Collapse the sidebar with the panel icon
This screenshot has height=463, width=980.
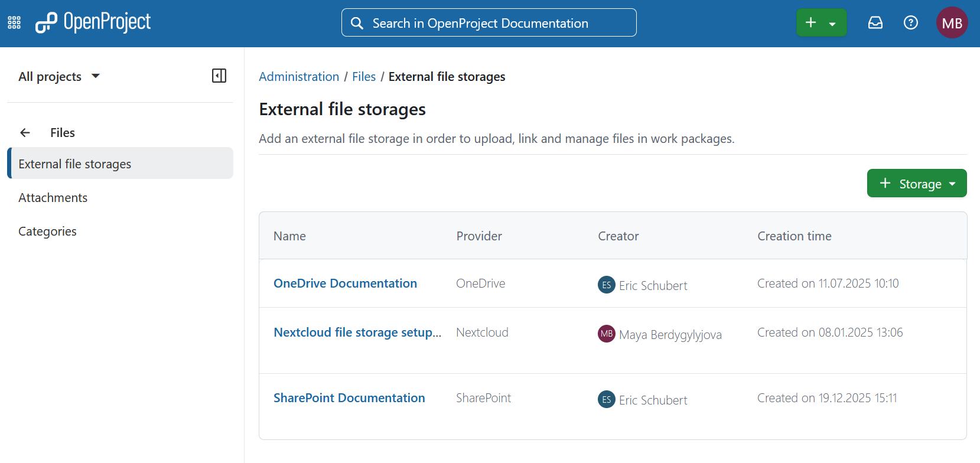click(x=219, y=76)
